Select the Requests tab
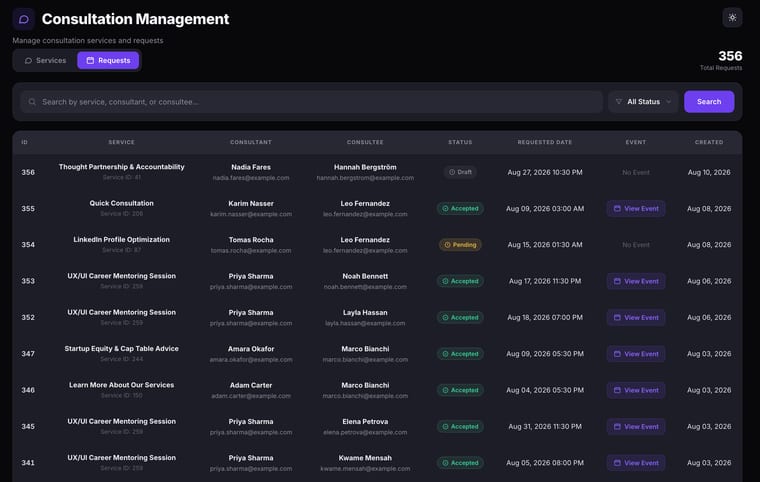Screen dimensions: 760x482 108,61
